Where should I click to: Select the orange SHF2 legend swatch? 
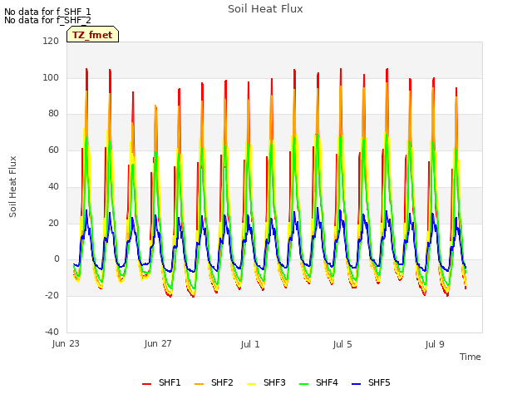tap(199, 384)
